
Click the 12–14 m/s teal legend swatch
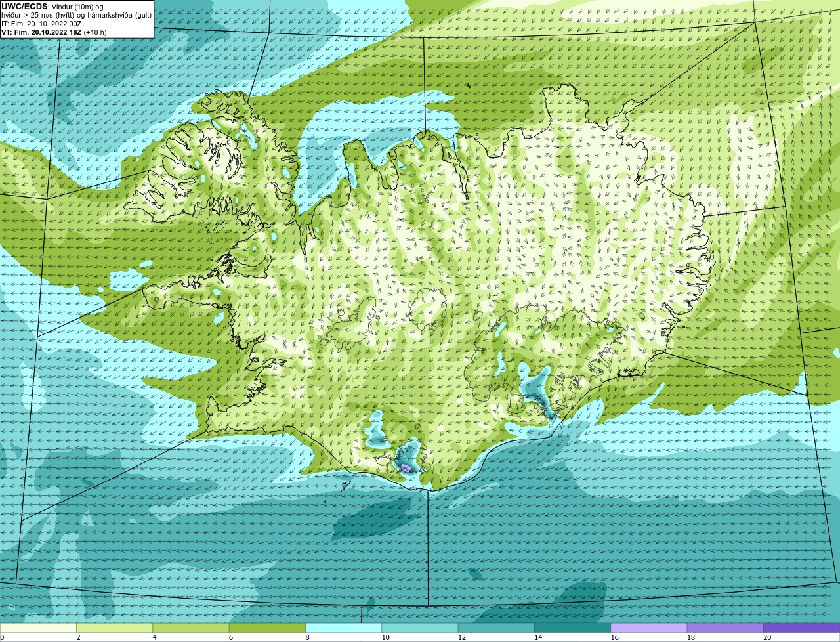tap(496, 628)
